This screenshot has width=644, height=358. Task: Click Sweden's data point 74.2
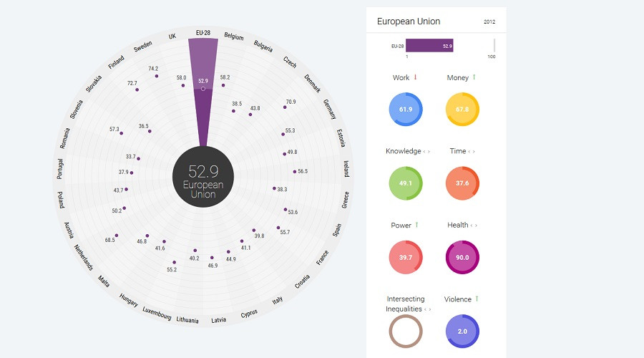[x=157, y=76]
